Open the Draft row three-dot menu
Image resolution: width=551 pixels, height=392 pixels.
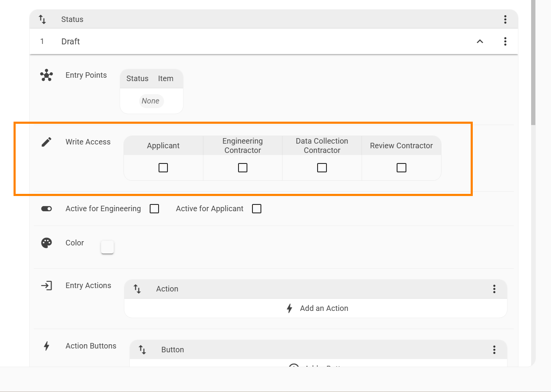coord(505,41)
